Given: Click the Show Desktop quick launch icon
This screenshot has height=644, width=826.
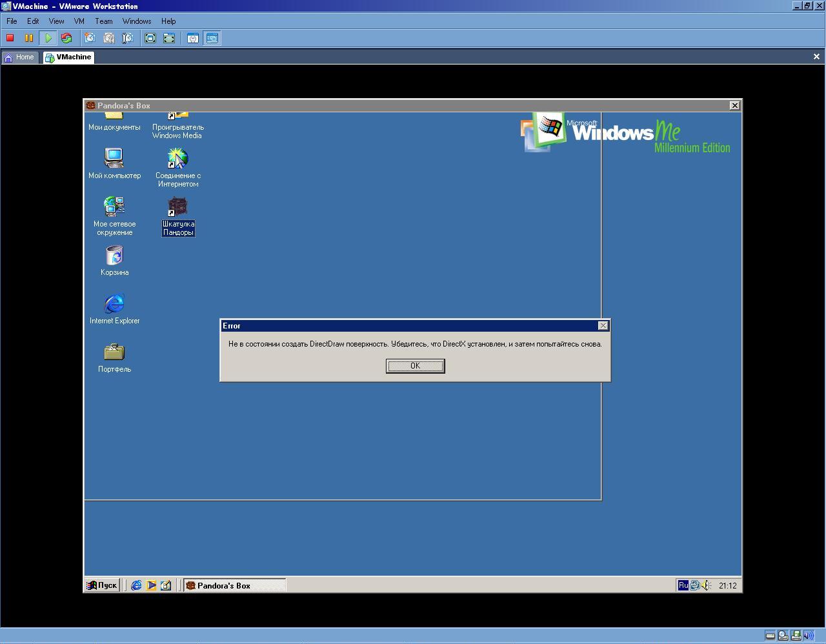Looking at the screenshot, I should click(166, 585).
